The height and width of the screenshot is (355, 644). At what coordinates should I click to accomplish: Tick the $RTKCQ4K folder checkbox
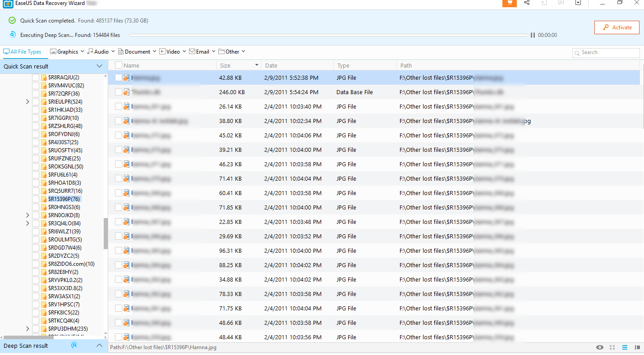point(36,320)
